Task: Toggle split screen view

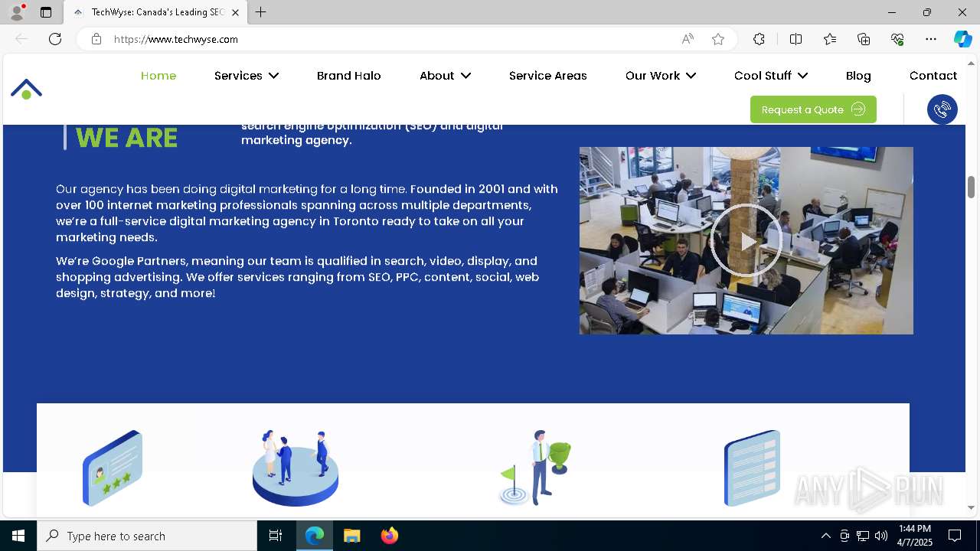Action: pos(795,39)
